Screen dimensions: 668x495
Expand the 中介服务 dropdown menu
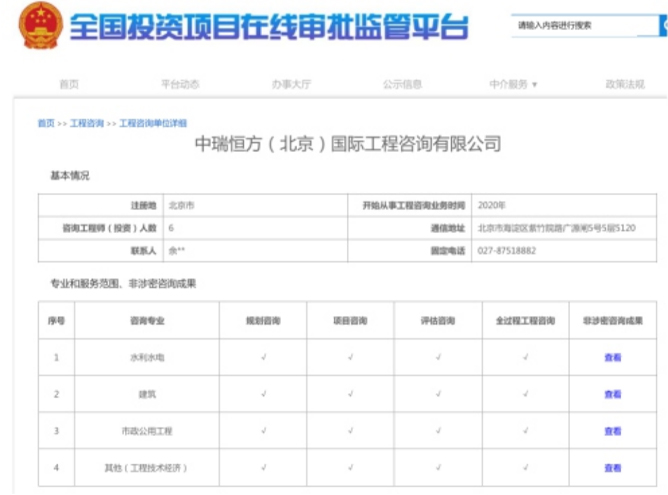point(513,85)
